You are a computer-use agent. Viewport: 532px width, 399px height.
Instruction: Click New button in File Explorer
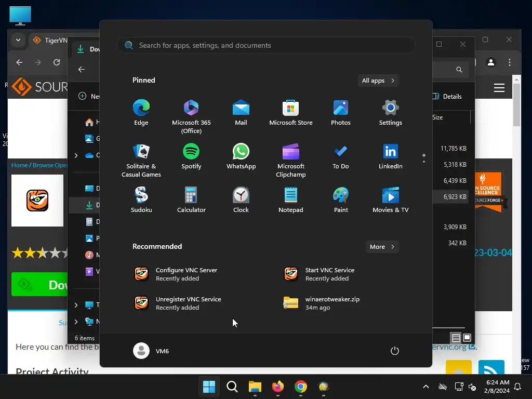pos(89,96)
